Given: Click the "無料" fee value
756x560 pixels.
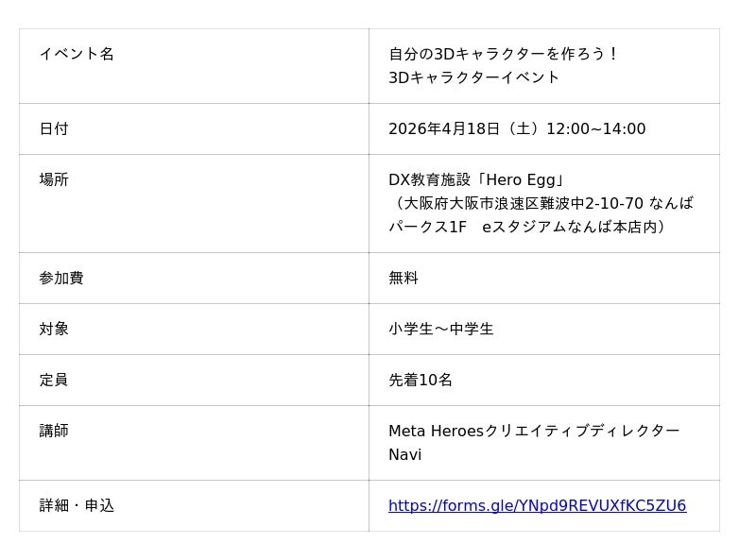Looking at the screenshot, I should click(404, 279).
